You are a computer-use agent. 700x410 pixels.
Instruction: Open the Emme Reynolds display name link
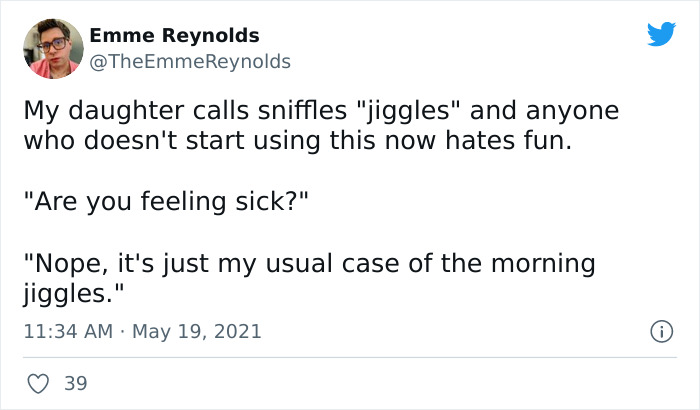tap(174, 35)
